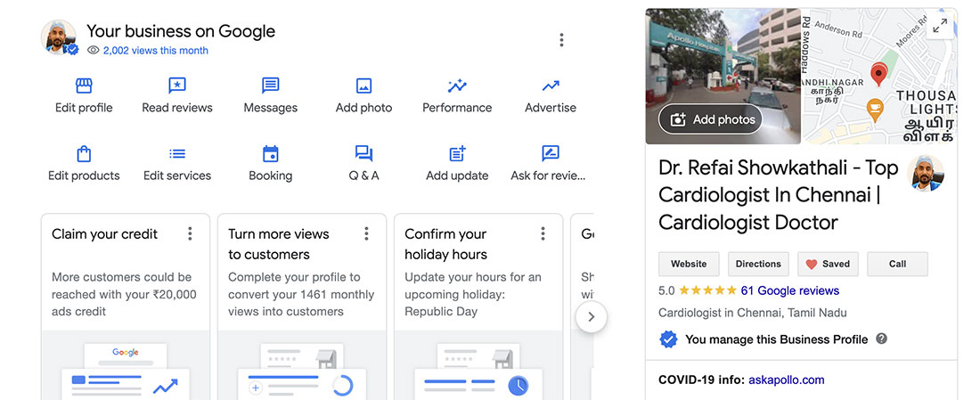Open the Performance sparkline icon
The width and height of the screenshot is (980, 400).
(x=457, y=86)
